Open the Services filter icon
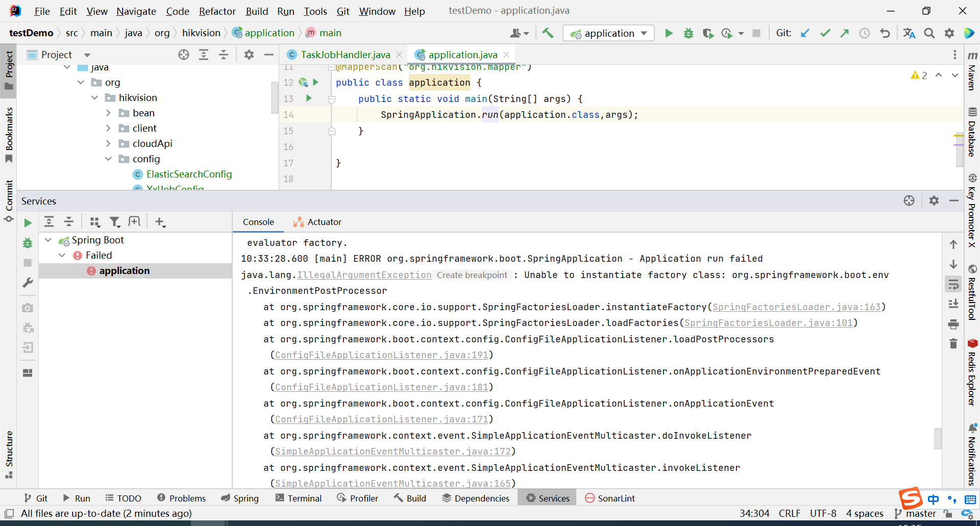 [x=115, y=222]
